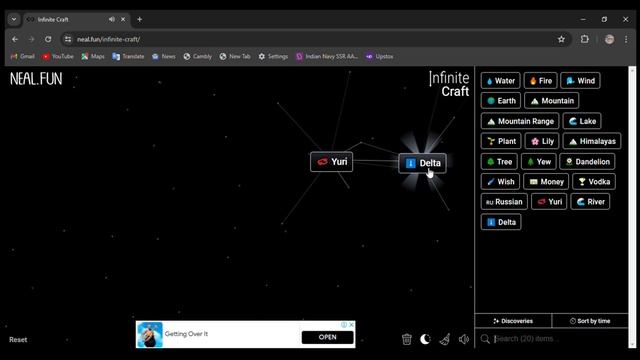This screenshot has width=640, height=360.
Task: Select Yuri in the sidebar list
Action: pos(549,202)
